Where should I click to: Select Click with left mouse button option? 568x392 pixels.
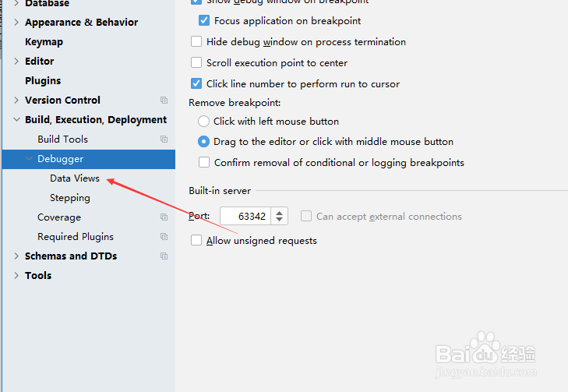coord(203,121)
